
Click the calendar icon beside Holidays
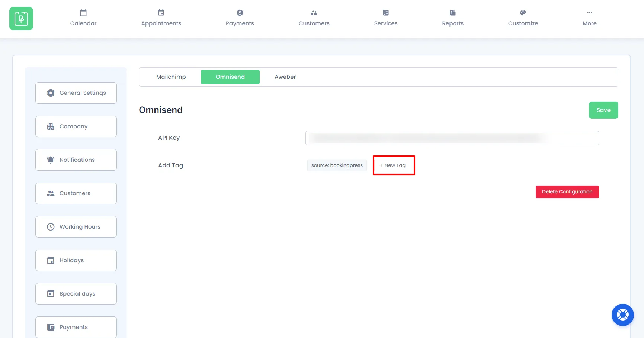click(x=51, y=260)
